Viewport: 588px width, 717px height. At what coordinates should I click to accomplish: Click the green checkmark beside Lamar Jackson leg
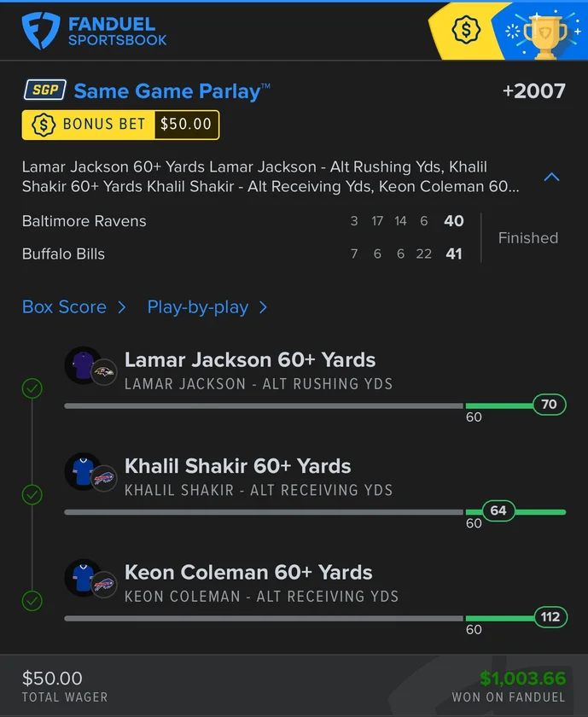(x=32, y=389)
